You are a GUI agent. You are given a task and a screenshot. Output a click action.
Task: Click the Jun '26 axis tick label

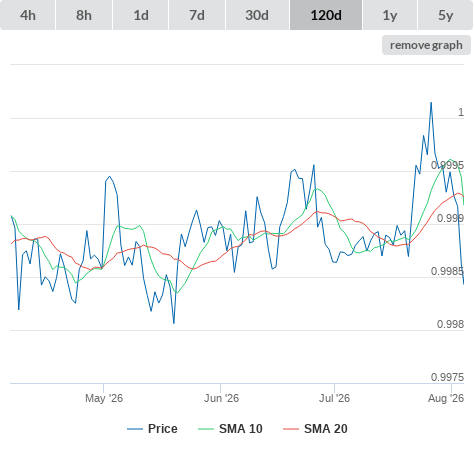click(x=221, y=398)
